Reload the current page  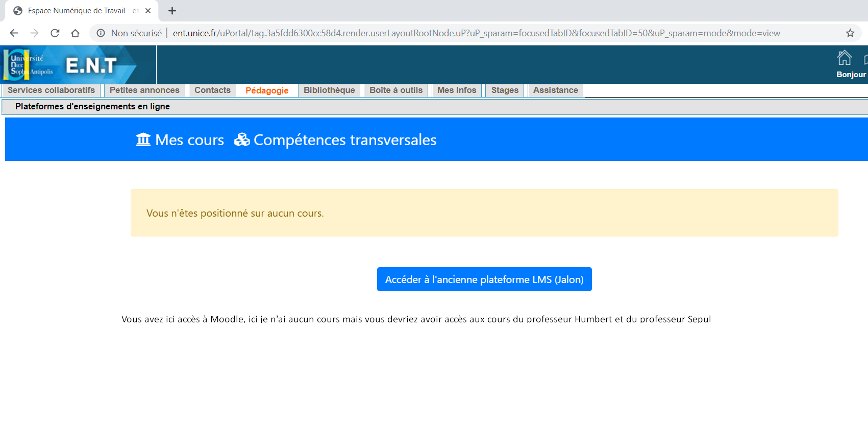coord(55,33)
